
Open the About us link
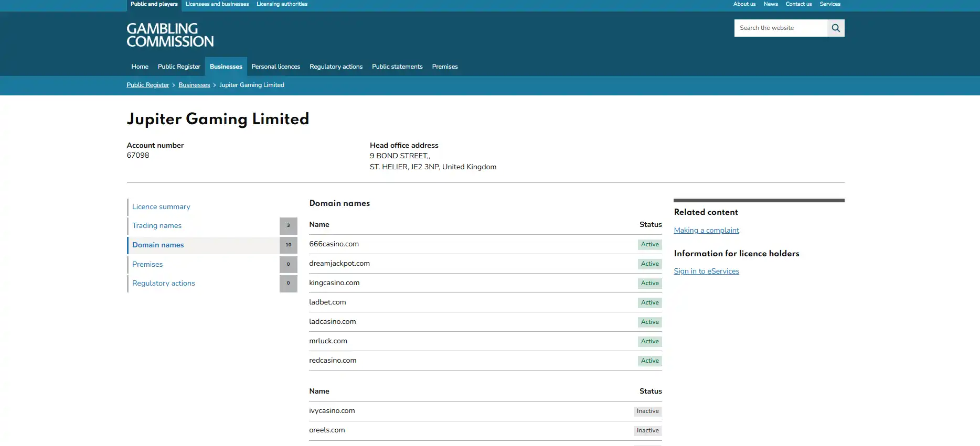pos(744,4)
